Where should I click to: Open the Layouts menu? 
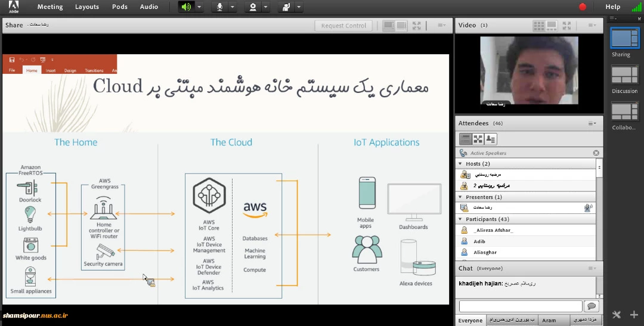click(87, 7)
